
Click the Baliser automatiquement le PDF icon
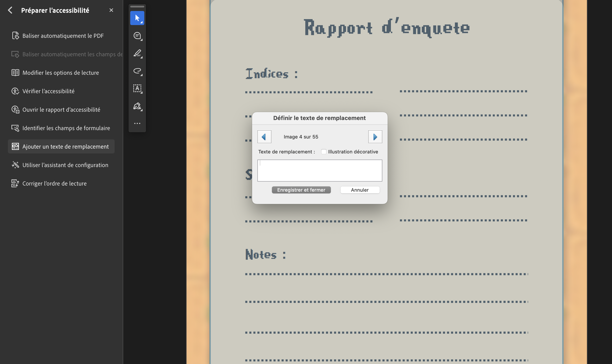point(15,36)
